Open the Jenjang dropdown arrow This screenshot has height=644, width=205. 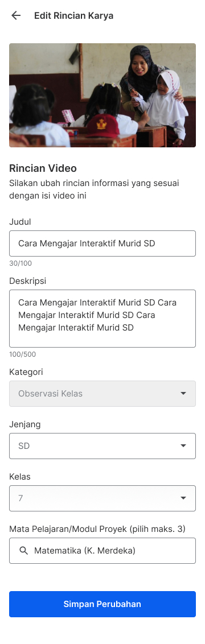pyautogui.click(x=183, y=445)
